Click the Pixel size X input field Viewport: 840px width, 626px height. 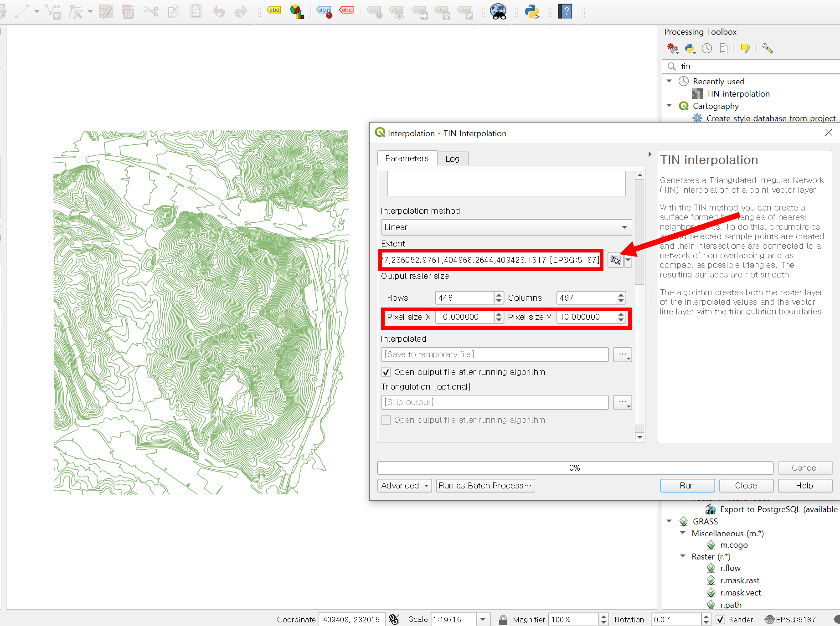pos(464,317)
